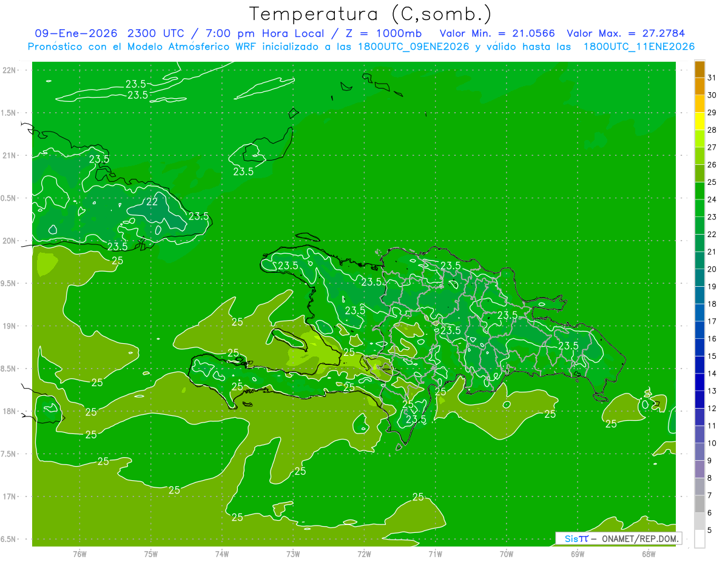Viewport: 728px width, 562px height.
Task: Click the white legend swatch below 5
Action: [x=699, y=538]
